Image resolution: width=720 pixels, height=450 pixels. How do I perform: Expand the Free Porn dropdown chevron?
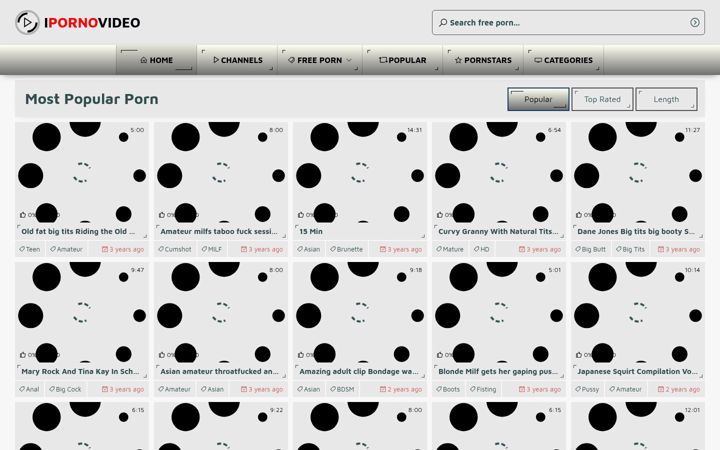[349, 60]
